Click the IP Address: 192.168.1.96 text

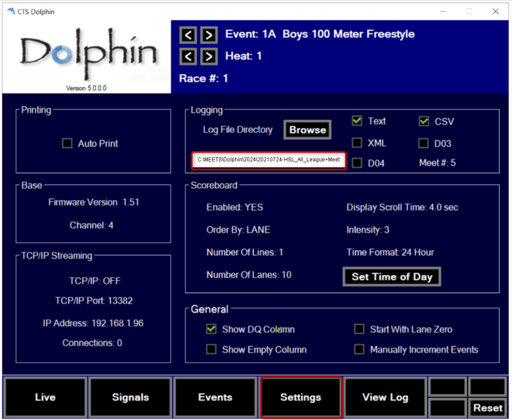point(93,323)
